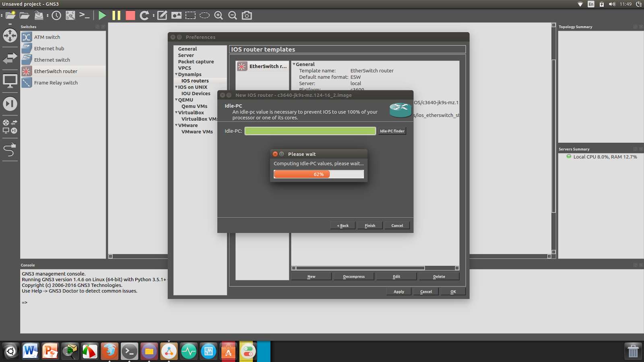The image size is (644, 362).
Task: Open the volume indicator in the system tray
Action: [612, 4]
